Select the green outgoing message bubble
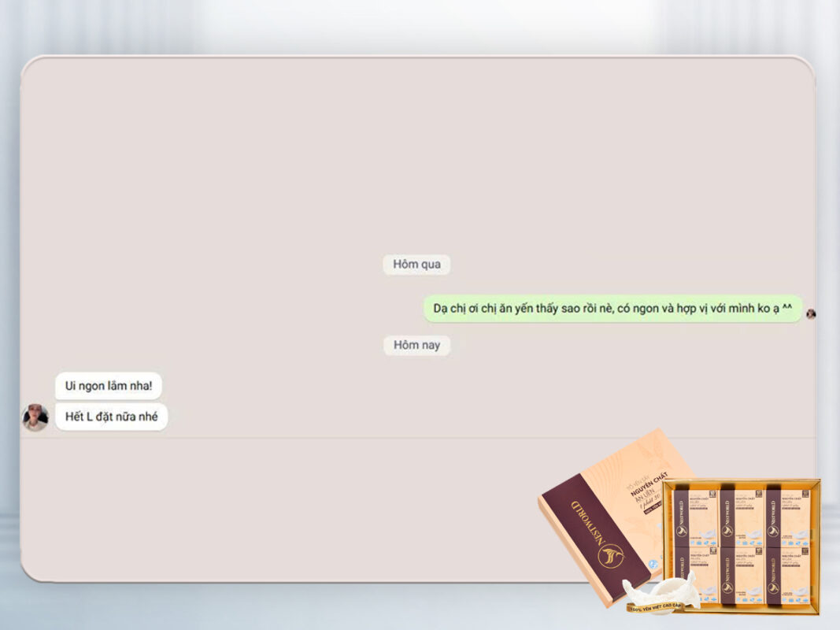 pyautogui.click(x=616, y=309)
